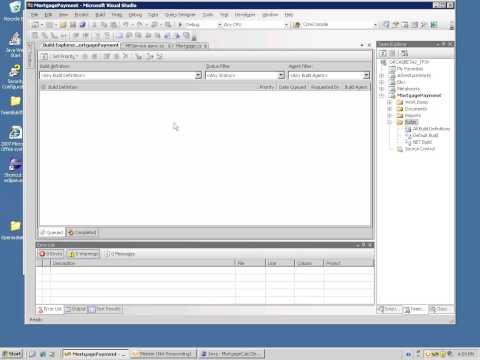Open the Solution Explorer bottom tab
This screenshot has height=360, width=480.
389,309
